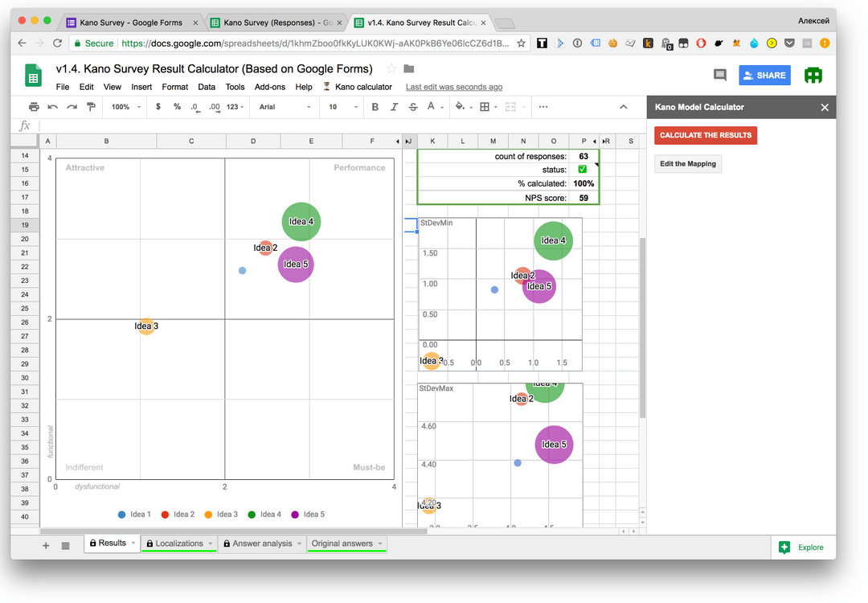This screenshot has height=603, width=868.
Task: Close the Kano Model Calculator sidebar
Action: [825, 108]
